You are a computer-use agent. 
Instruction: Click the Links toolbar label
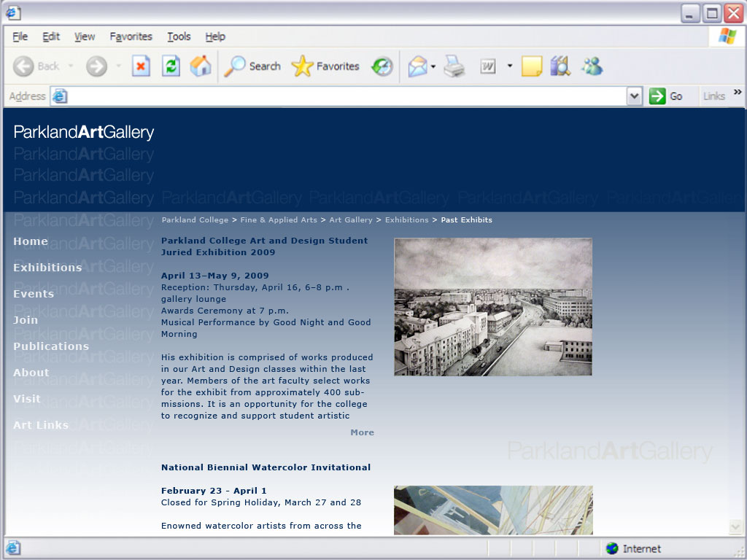click(x=713, y=96)
